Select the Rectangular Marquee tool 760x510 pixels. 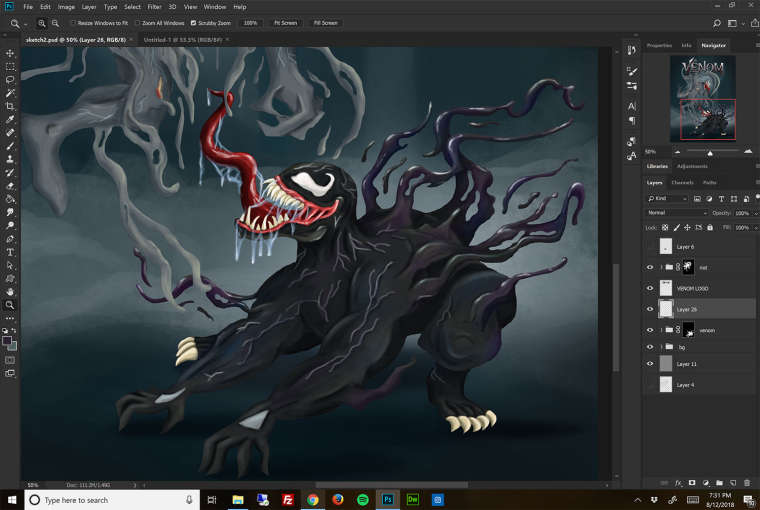(10, 66)
